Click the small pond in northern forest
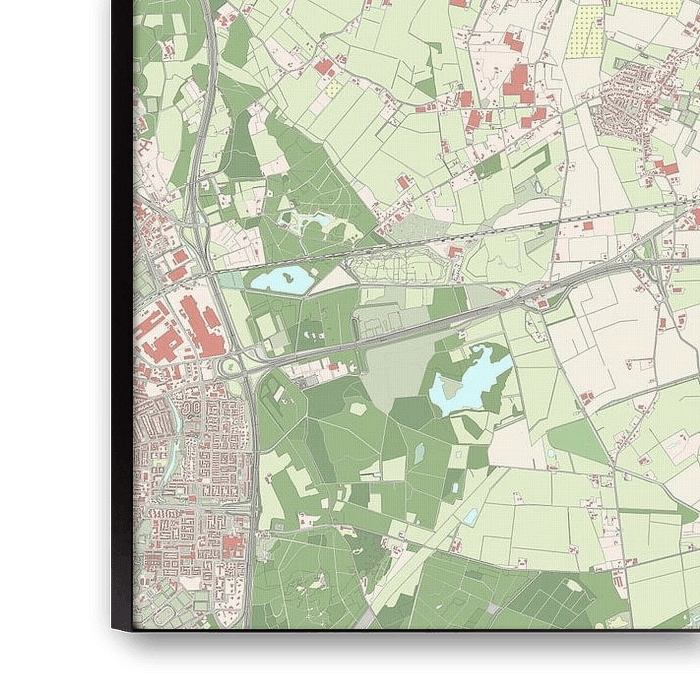 coord(313,219)
